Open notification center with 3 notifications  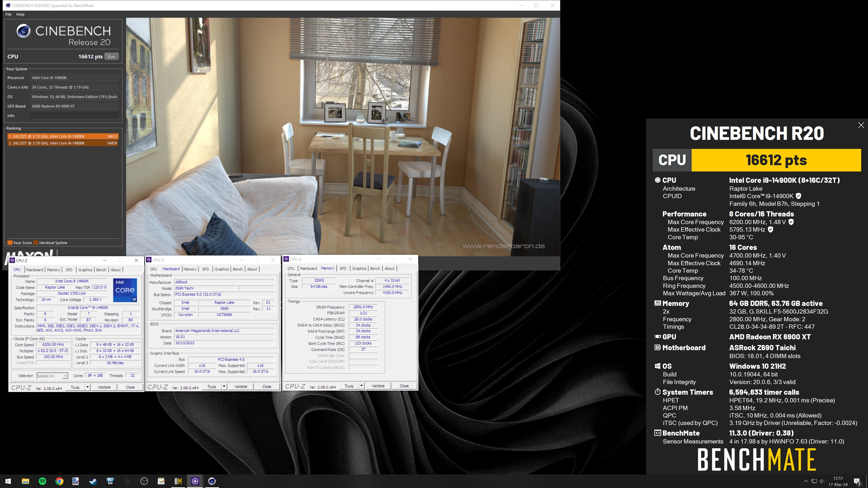(x=858, y=481)
